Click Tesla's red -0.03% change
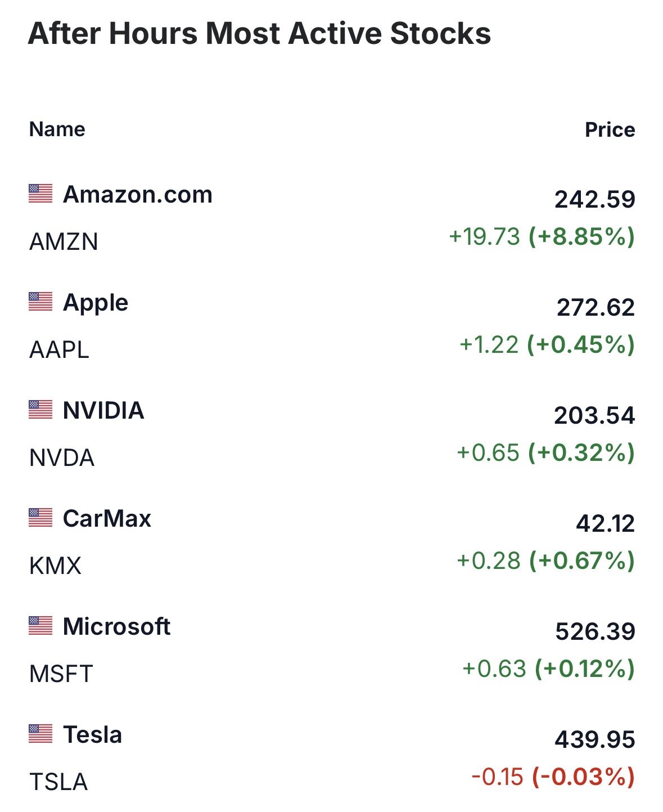 [583, 777]
